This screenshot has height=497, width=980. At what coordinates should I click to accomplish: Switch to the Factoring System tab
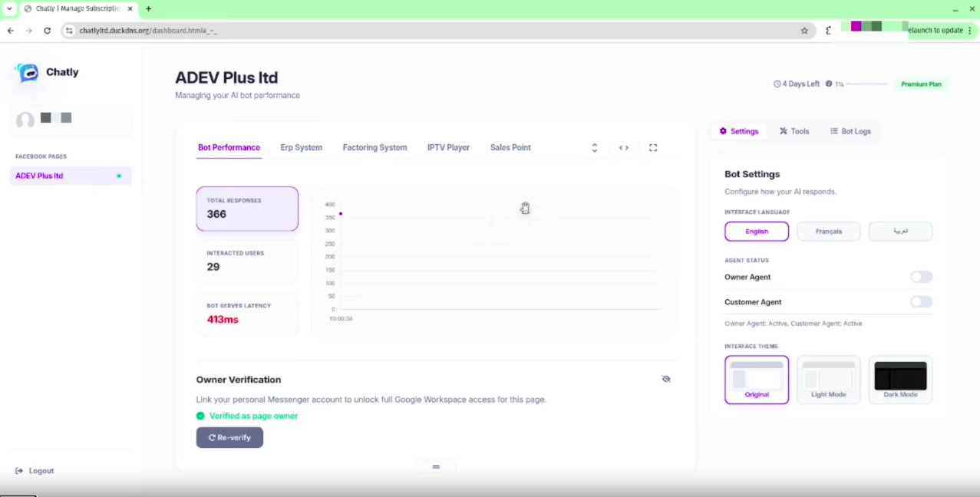[x=375, y=148]
